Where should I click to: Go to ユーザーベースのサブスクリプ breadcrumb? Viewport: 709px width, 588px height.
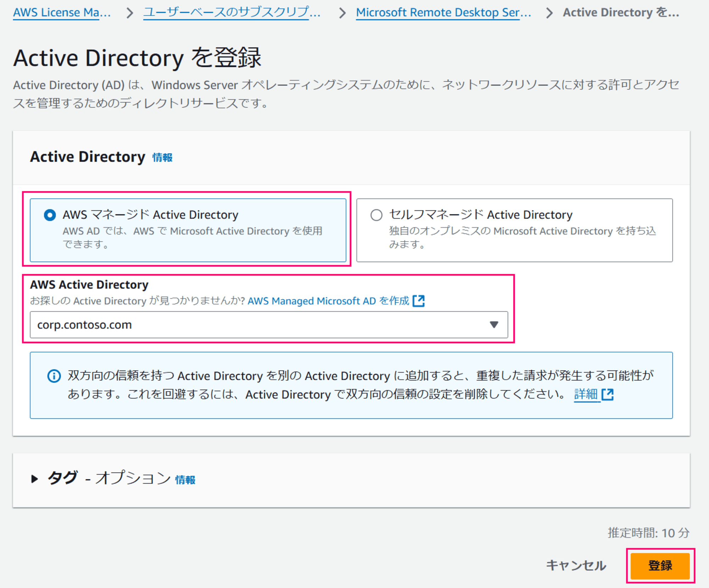232,12
